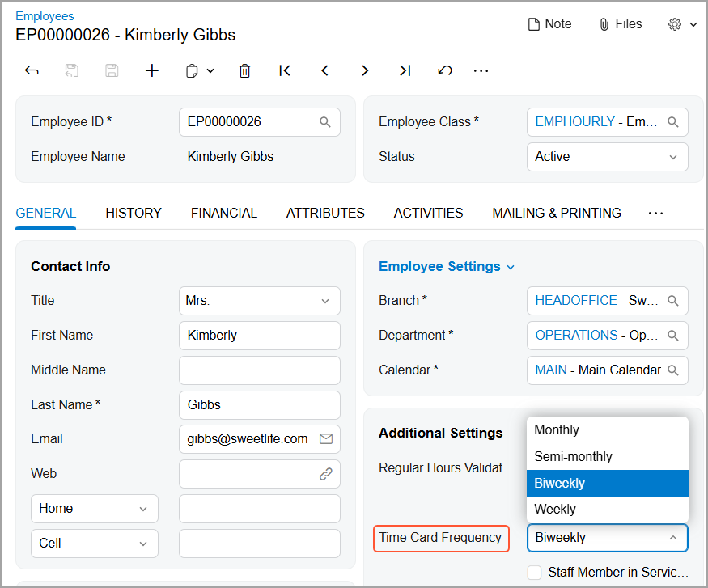
Task: Switch to the FINANCIAL tab
Action: click(224, 213)
